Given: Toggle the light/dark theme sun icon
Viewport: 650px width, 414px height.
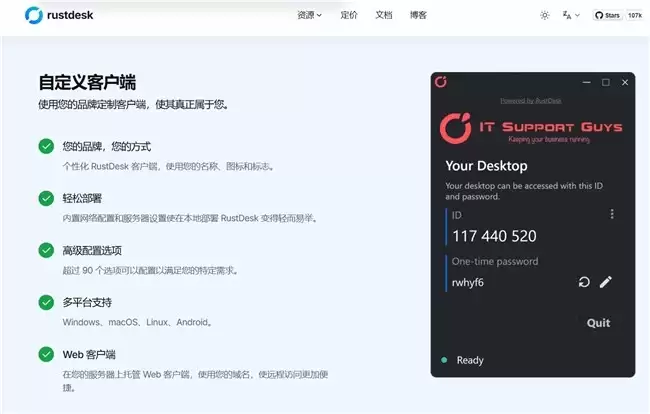Looking at the screenshot, I should (x=544, y=15).
